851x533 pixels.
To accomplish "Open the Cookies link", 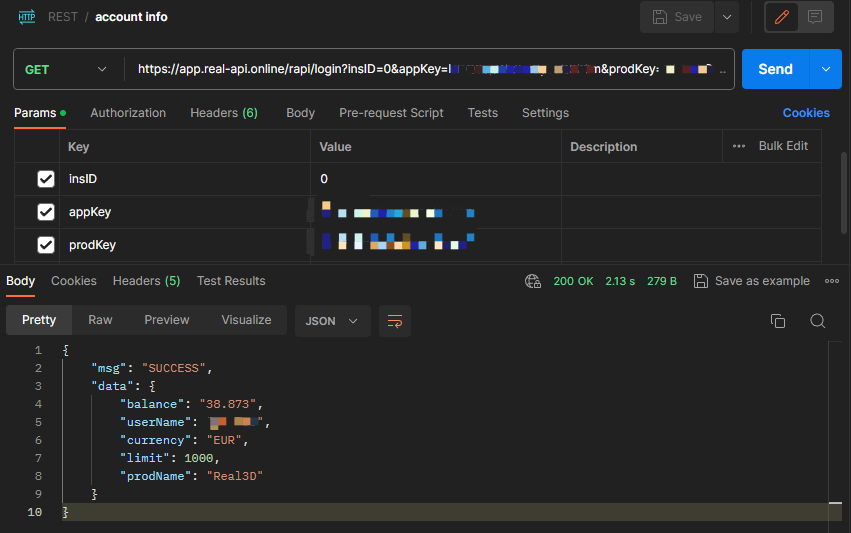I will (806, 113).
